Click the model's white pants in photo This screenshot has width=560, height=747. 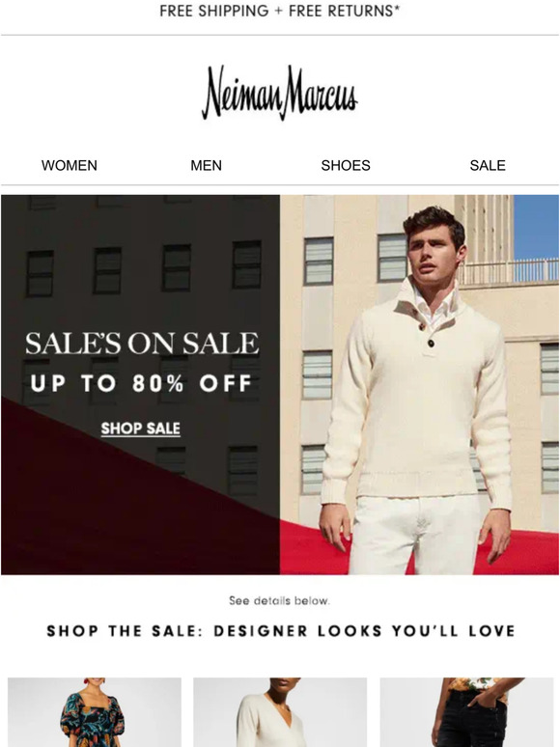click(x=414, y=534)
